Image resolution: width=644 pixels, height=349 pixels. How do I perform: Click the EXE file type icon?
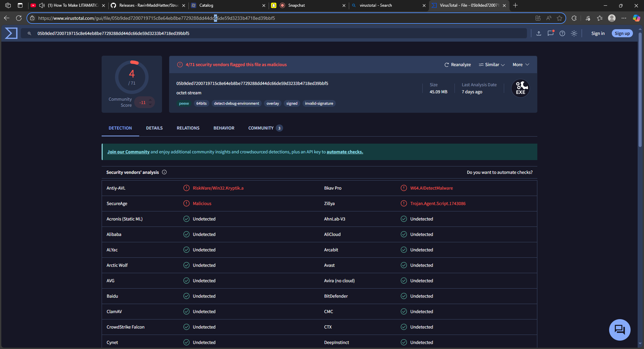(x=521, y=88)
